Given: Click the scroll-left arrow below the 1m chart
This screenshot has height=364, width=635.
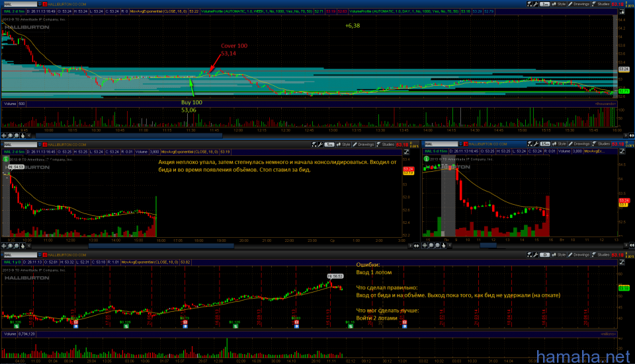Looking at the screenshot, I should point(28,135).
